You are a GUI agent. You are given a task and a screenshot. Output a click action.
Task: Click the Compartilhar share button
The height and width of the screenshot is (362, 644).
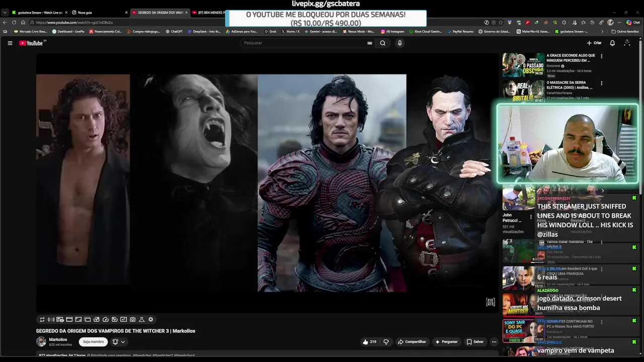tap(412, 342)
